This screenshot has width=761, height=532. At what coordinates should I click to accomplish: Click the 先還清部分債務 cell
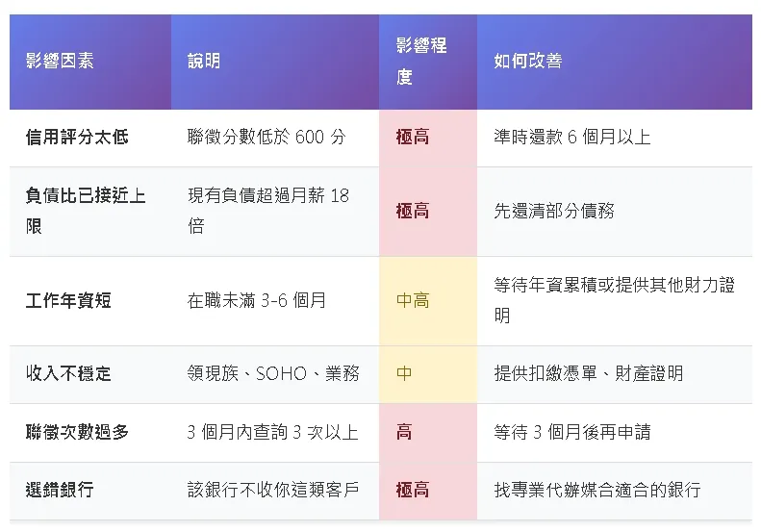tap(554, 211)
